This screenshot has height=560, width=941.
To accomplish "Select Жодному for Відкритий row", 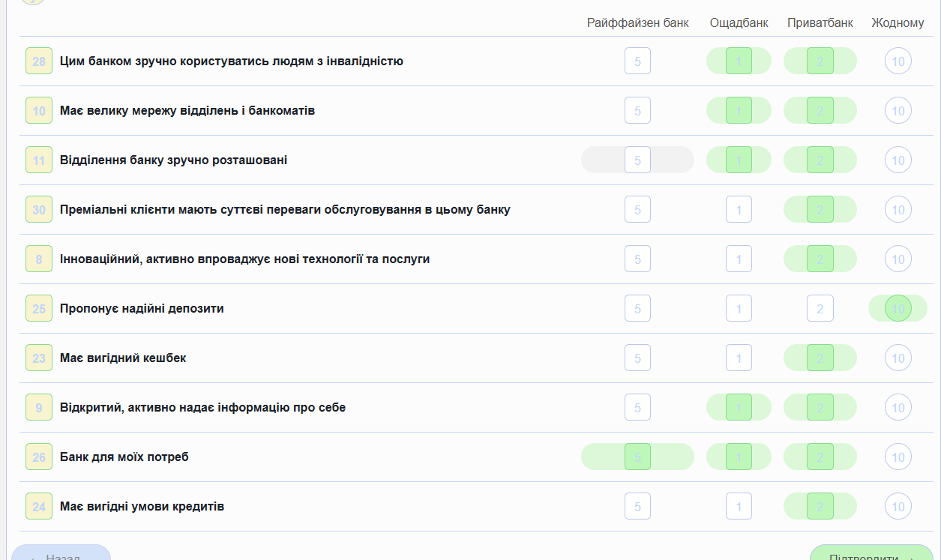I will point(898,407).
